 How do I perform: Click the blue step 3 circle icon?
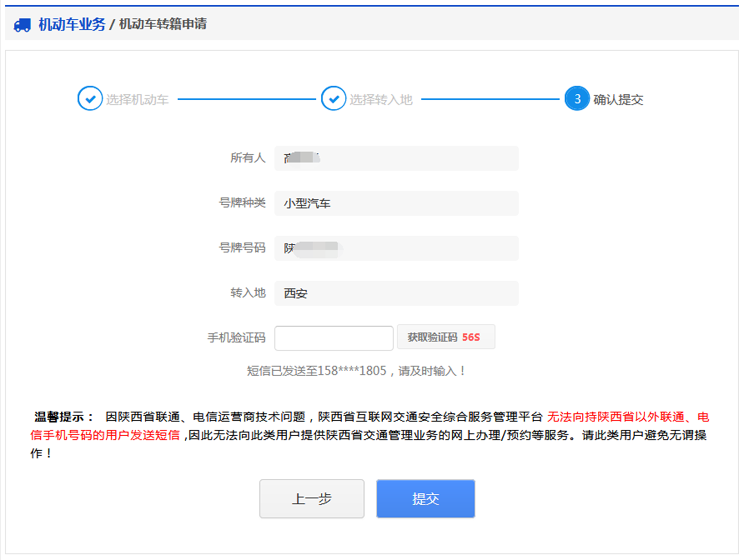coord(577,99)
